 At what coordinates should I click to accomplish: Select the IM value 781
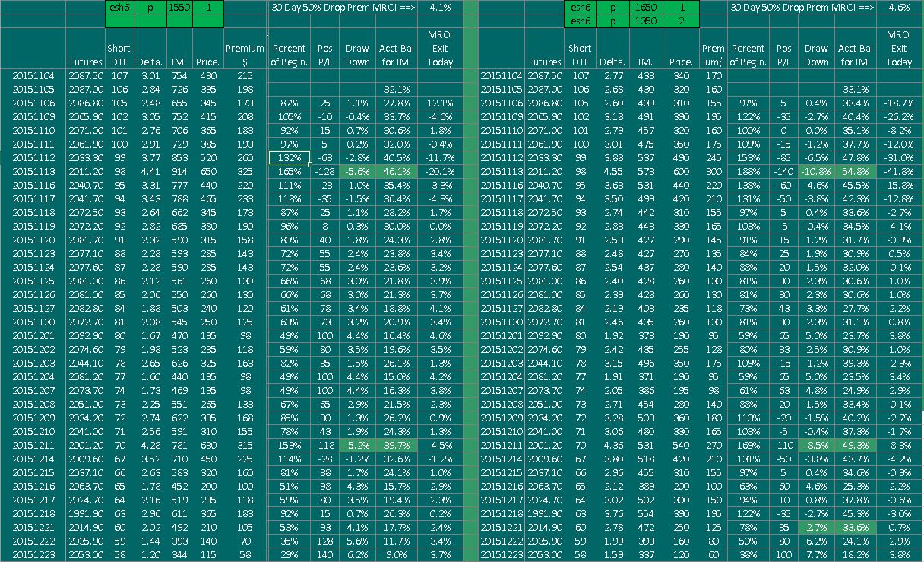177,445
